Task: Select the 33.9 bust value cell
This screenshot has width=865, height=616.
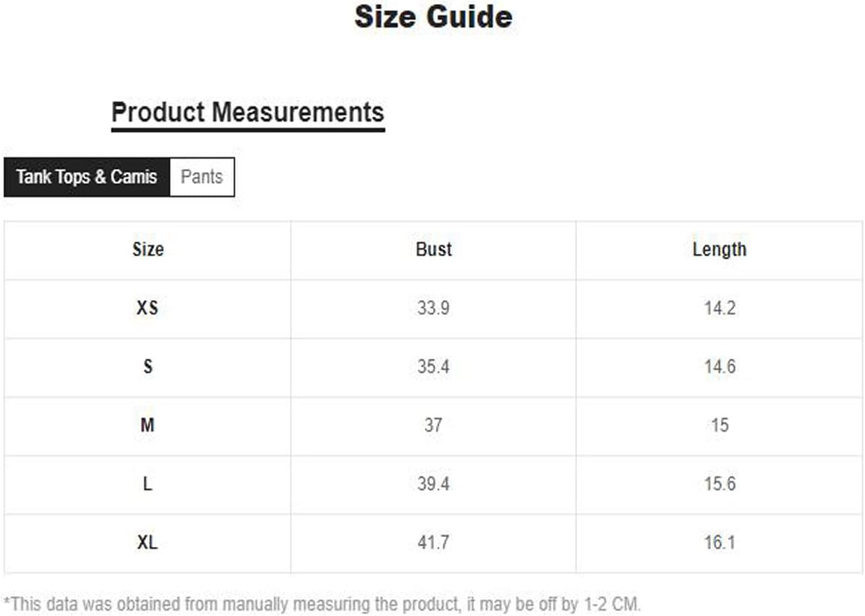Action: [x=433, y=308]
